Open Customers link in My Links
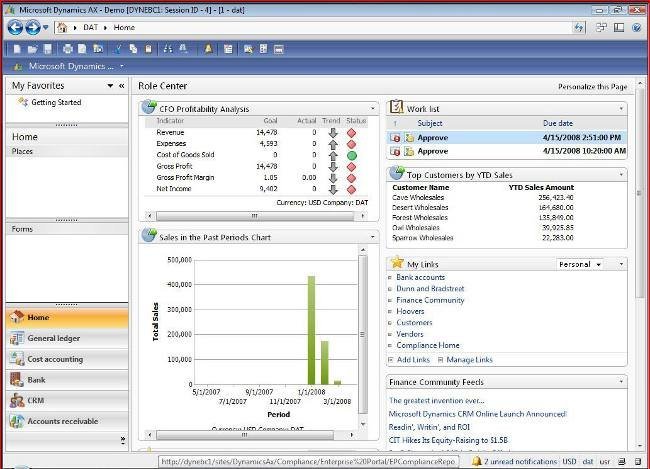 414,322
